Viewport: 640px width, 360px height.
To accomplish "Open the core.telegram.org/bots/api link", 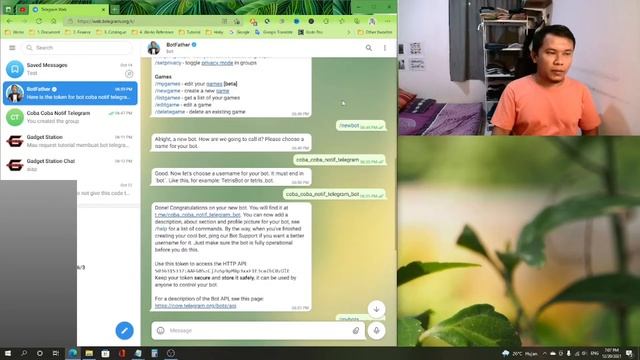I will tap(196, 306).
